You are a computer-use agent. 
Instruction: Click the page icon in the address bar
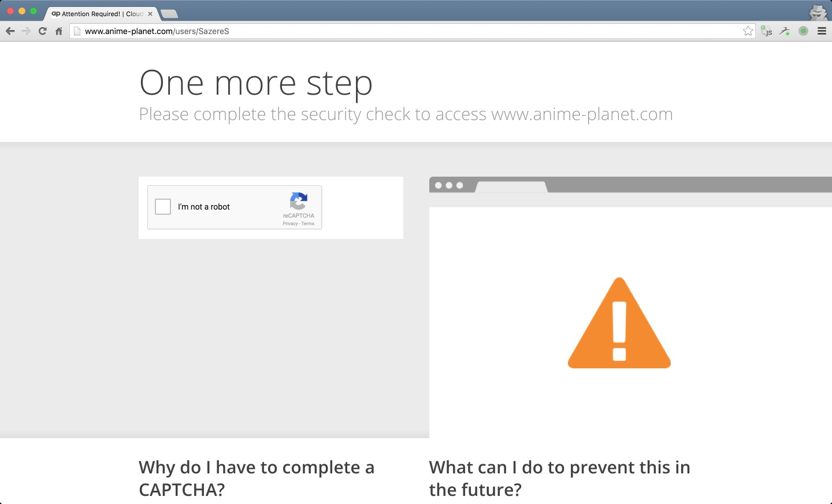77,31
